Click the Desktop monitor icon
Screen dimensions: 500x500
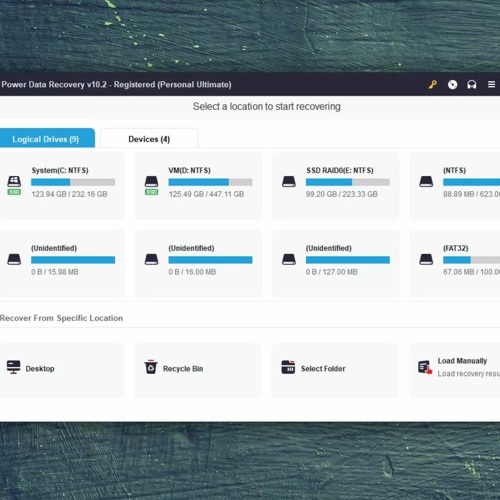pyautogui.click(x=13, y=367)
